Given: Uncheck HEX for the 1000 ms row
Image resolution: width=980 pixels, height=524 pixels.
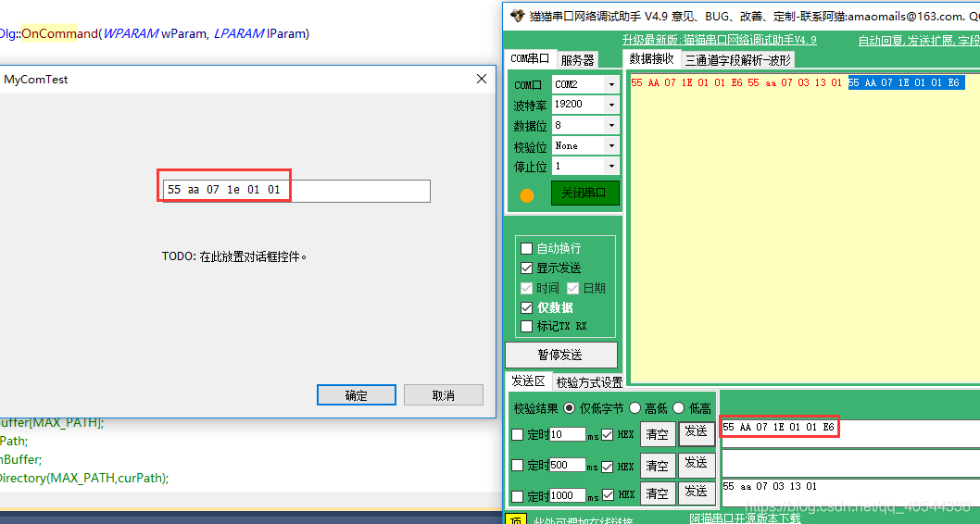Looking at the screenshot, I should (607, 494).
